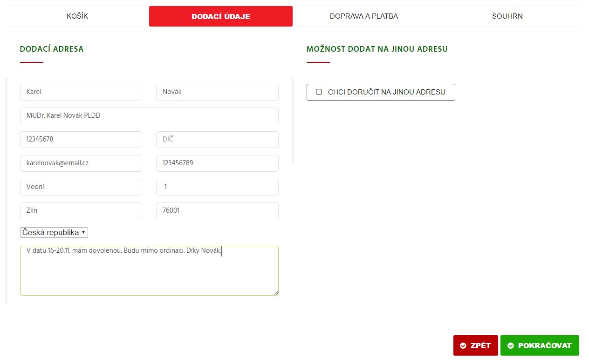The width and height of the screenshot is (589, 364).
Task: Click the textarea resize handle corner
Action: pos(276,293)
